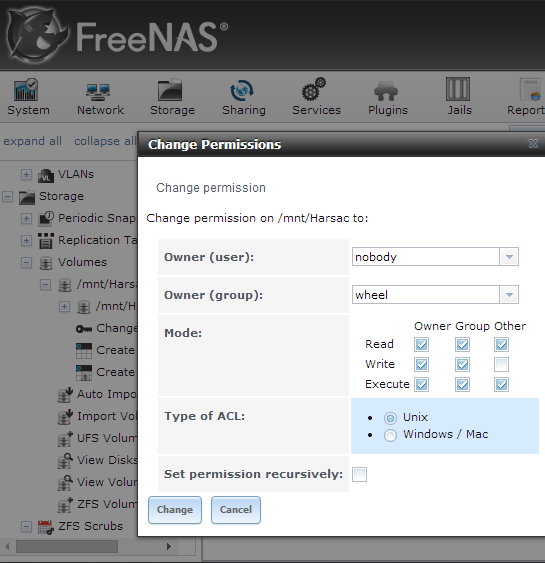545x563 pixels.
Task: Open the Storage toolbar icon
Action: 170,90
